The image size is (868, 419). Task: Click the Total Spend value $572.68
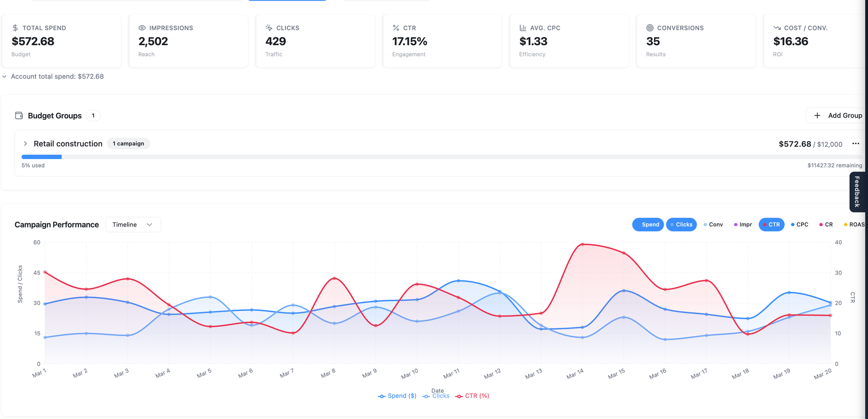click(33, 42)
